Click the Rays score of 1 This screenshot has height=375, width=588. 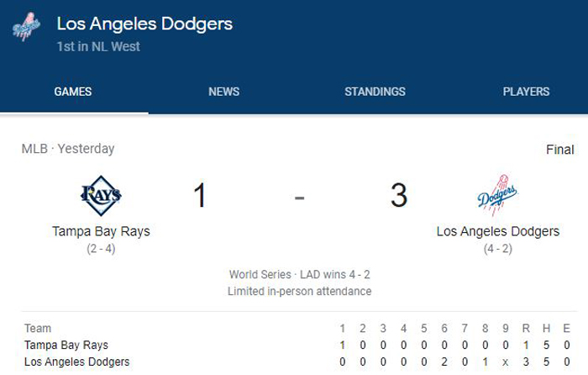pos(200,195)
